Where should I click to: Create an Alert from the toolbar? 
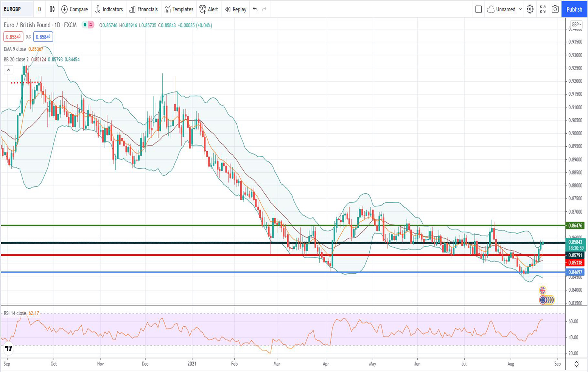tap(208, 9)
